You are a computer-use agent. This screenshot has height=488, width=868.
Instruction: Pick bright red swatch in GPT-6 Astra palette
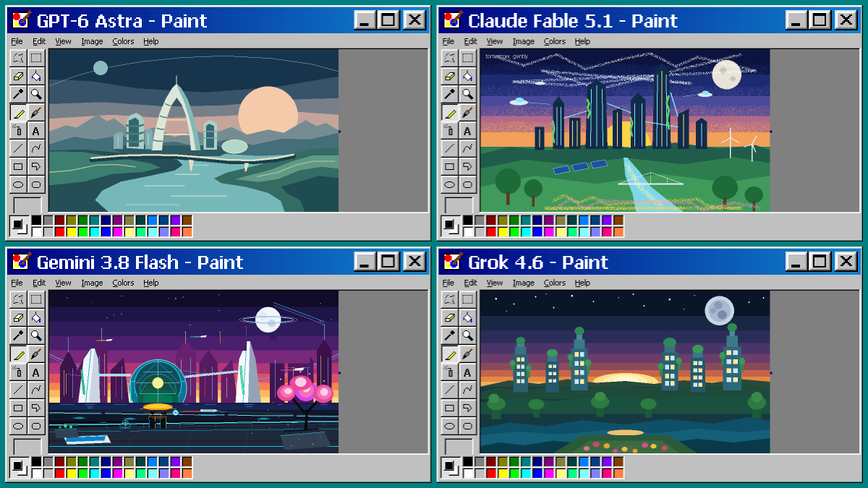click(x=60, y=232)
